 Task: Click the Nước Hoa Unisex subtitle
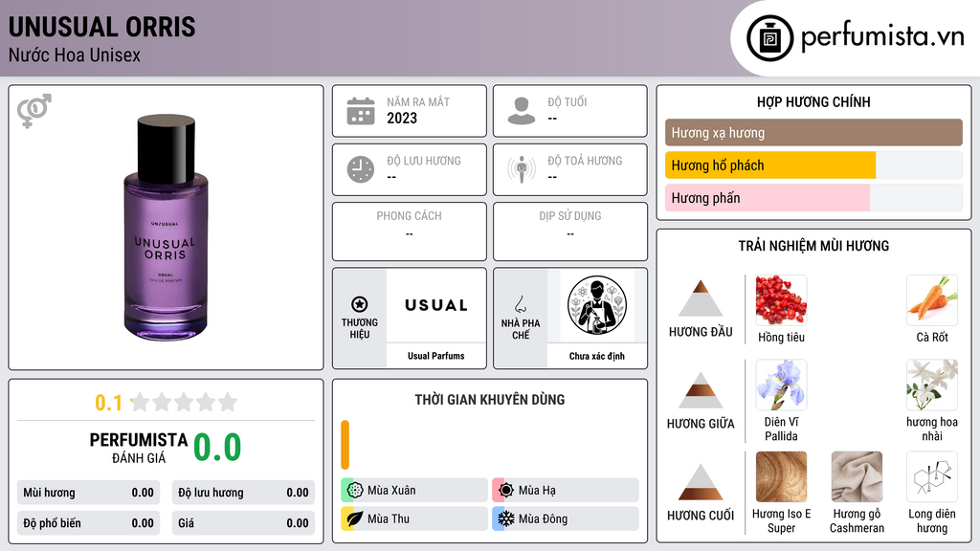(x=75, y=55)
